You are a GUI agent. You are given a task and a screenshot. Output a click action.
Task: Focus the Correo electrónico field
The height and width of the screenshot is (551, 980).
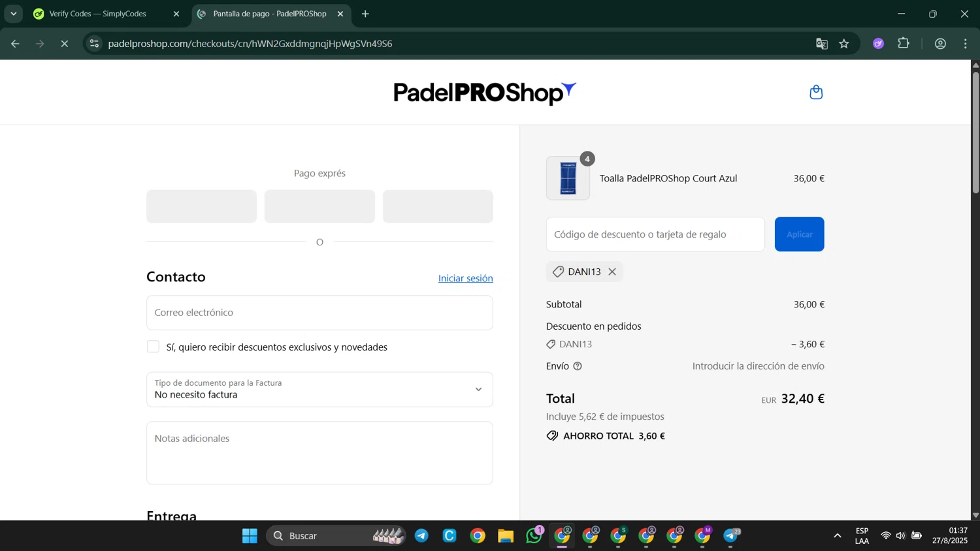pyautogui.click(x=319, y=313)
